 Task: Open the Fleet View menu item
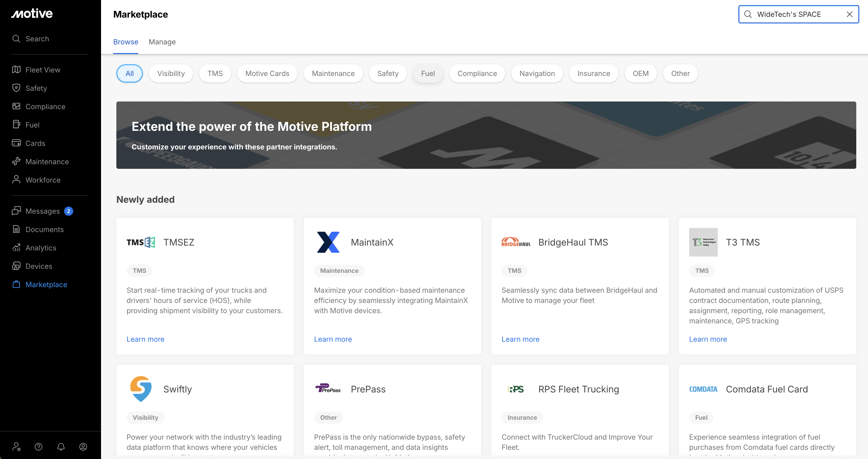click(43, 70)
